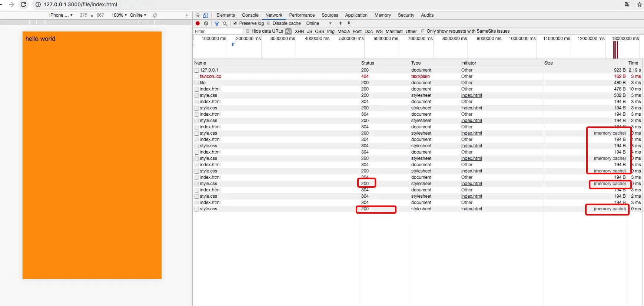Activate the inspect element picker icon
This screenshot has height=306, width=644.
[198, 15]
